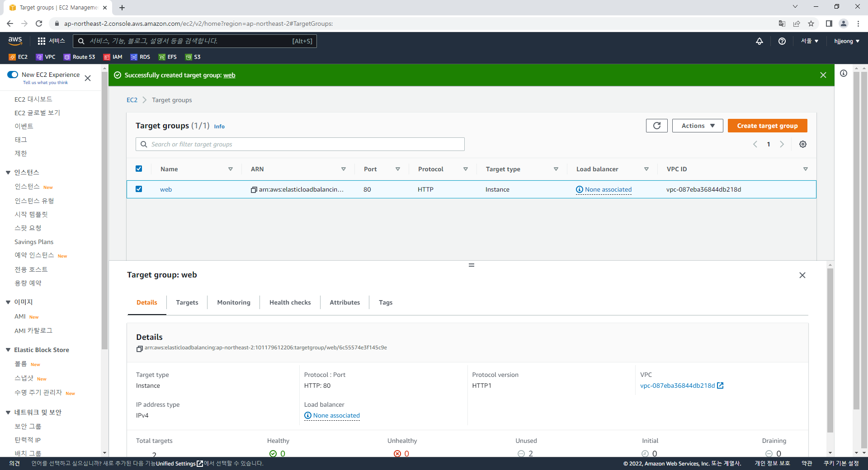
Task: Open VPC shortcut in favorites bar
Action: (x=46, y=57)
